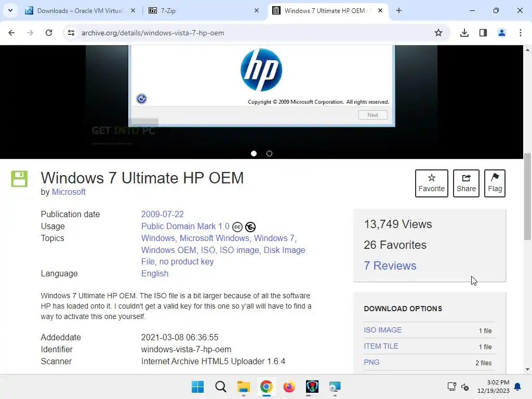Click the Favorite button

click(x=432, y=183)
